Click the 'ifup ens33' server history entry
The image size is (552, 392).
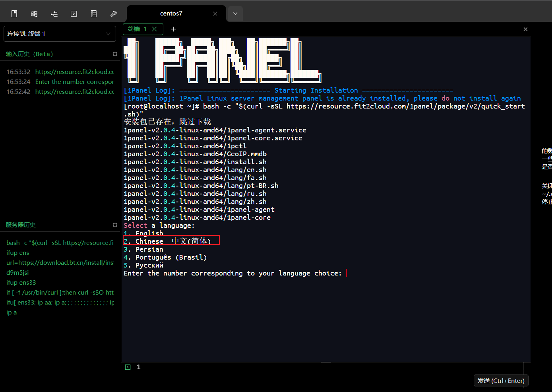click(x=21, y=283)
